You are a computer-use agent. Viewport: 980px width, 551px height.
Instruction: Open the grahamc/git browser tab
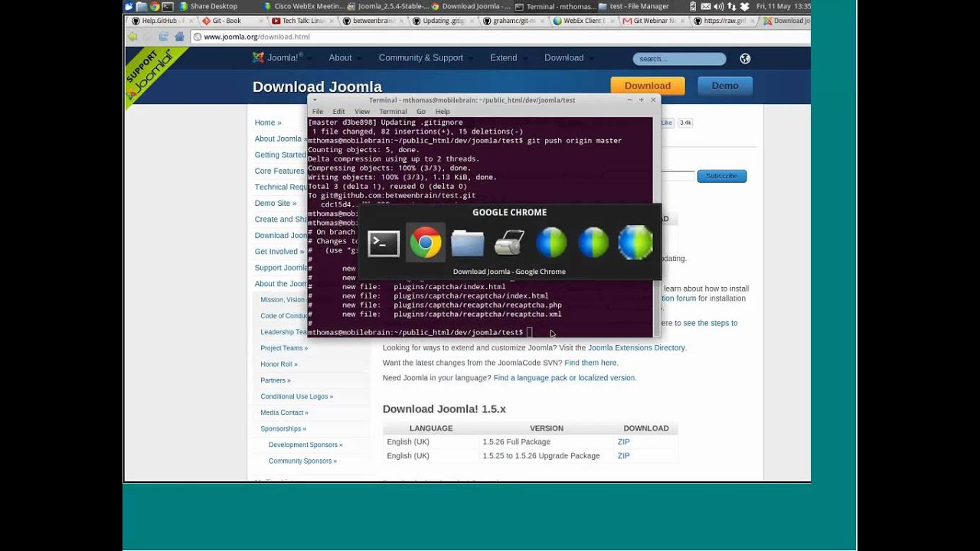514,21
